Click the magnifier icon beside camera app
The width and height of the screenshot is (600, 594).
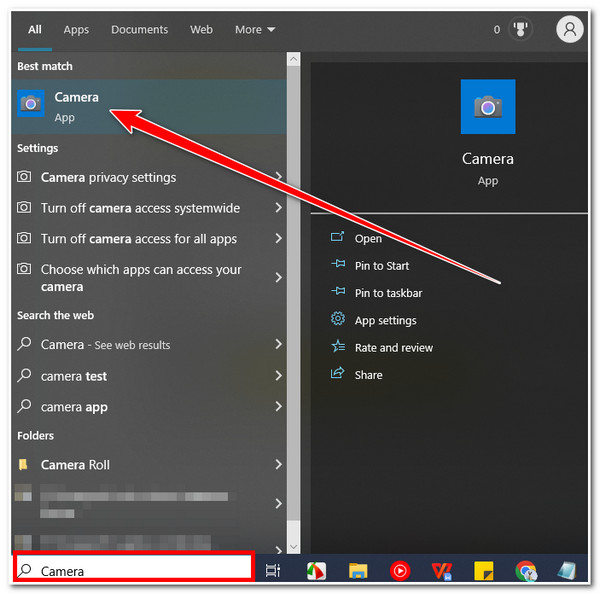[x=24, y=406]
